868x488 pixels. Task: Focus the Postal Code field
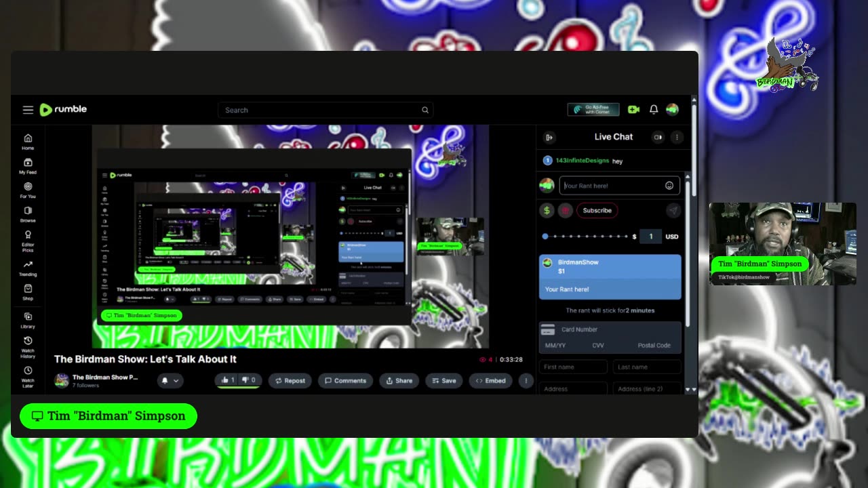click(654, 346)
